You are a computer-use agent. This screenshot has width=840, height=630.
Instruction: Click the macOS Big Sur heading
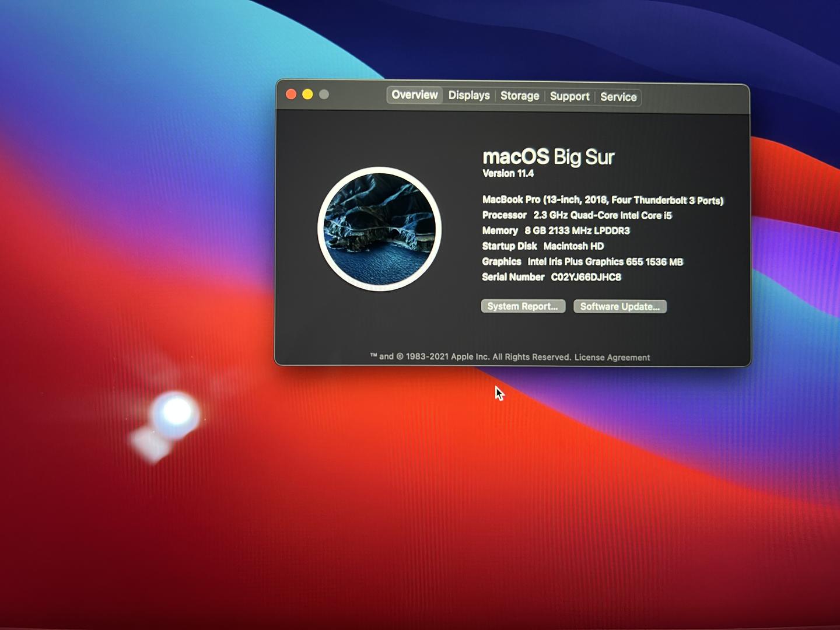548,157
